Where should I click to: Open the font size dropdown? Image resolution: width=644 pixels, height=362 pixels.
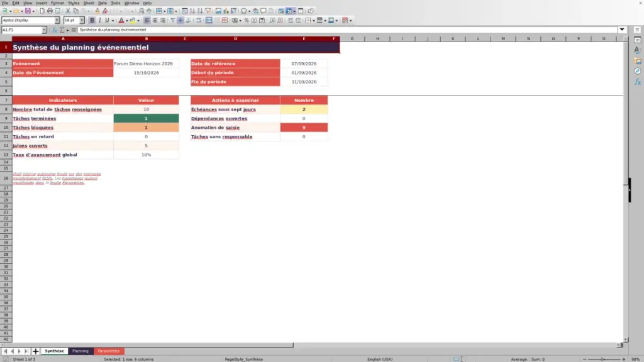(82, 21)
